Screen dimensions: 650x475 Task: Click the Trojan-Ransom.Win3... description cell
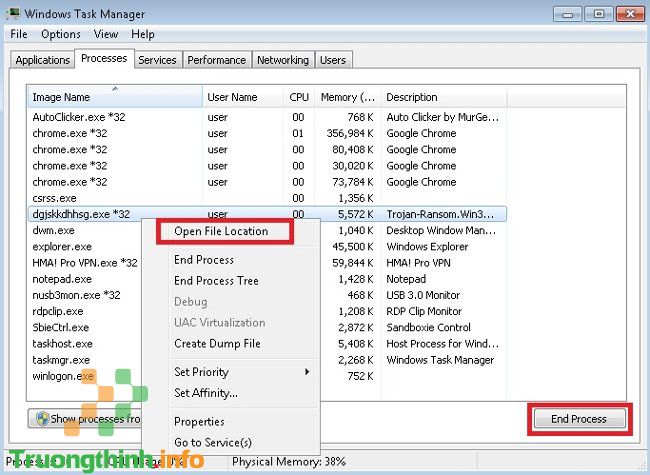click(440, 214)
